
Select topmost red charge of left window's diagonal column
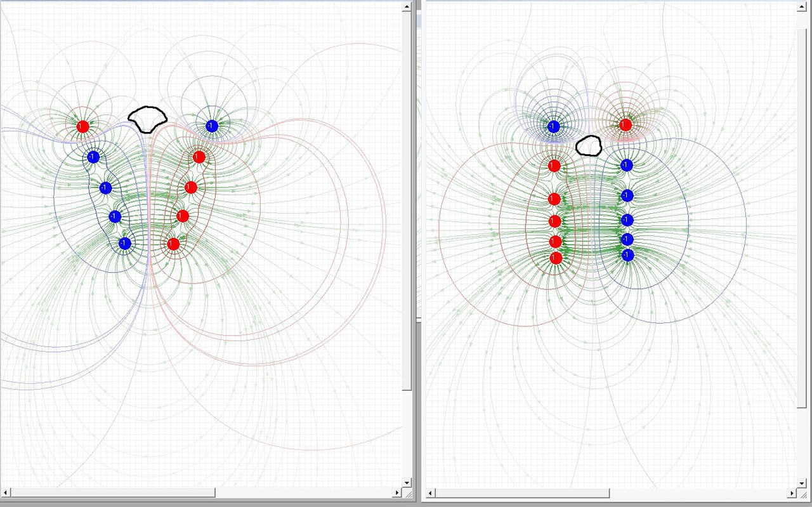199,157
